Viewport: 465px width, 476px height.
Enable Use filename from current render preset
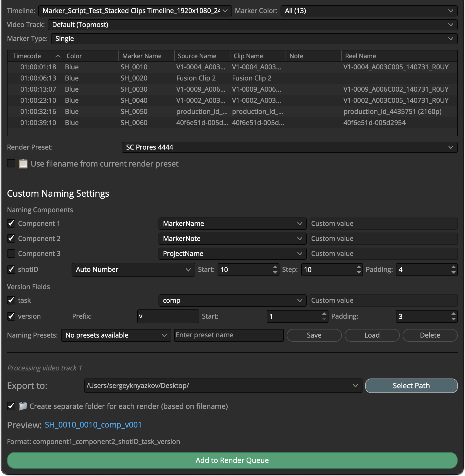click(x=11, y=163)
